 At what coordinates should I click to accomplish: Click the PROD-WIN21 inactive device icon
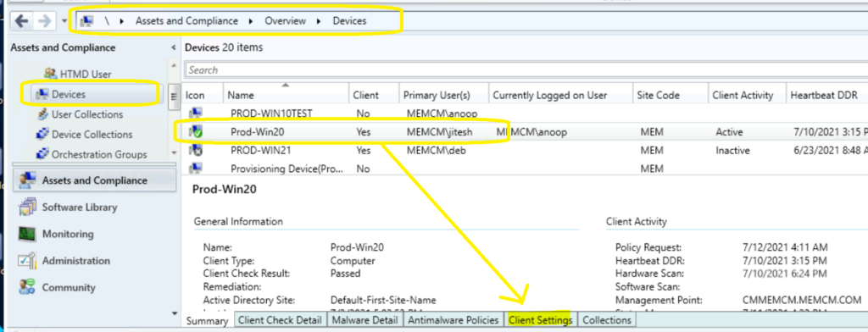point(196,151)
